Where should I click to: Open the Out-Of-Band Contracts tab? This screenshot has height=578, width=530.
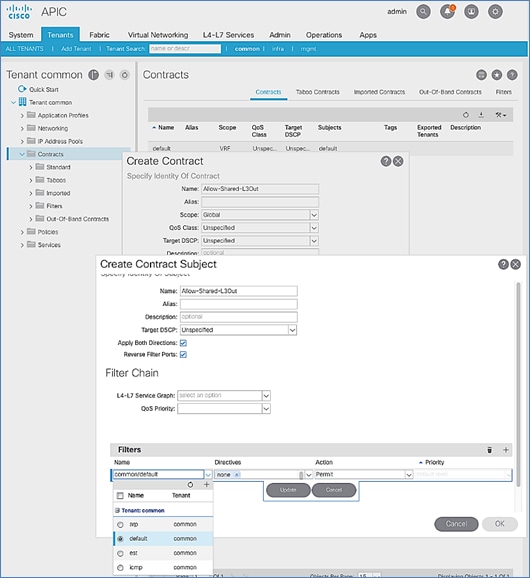(450, 92)
